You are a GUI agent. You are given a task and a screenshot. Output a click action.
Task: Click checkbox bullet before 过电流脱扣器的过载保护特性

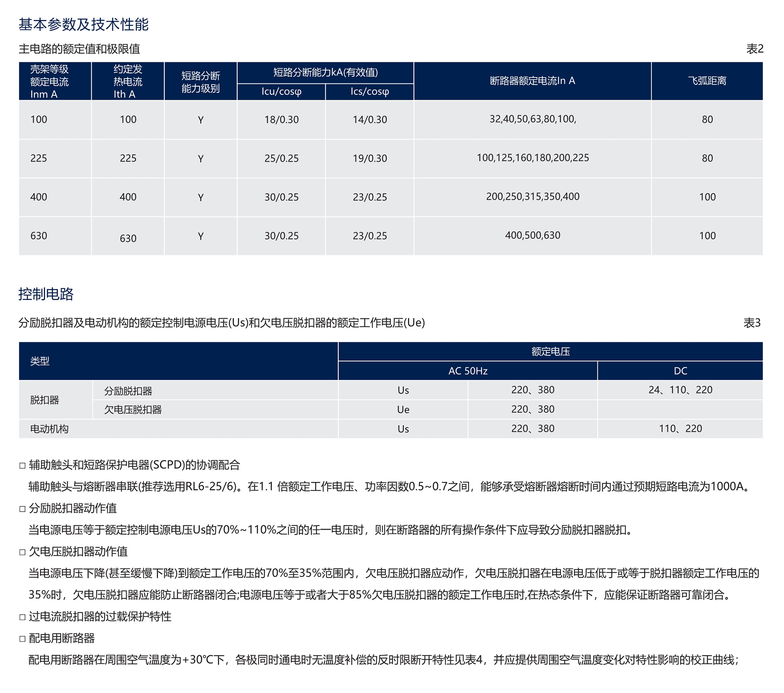(x=22, y=617)
